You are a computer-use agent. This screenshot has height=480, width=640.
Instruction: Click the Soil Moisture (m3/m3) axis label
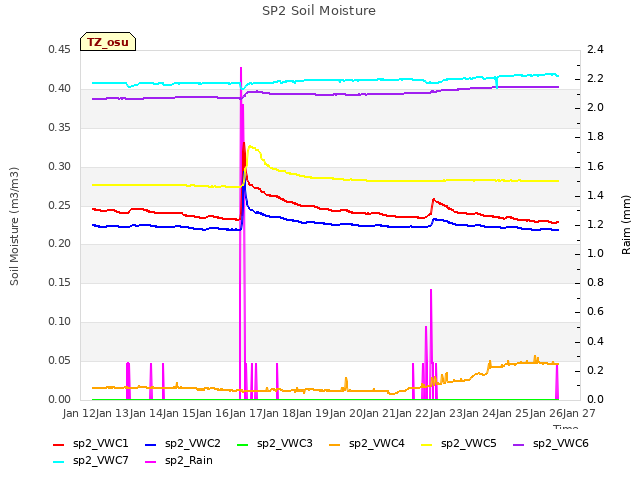pyautogui.click(x=14, y=226)
